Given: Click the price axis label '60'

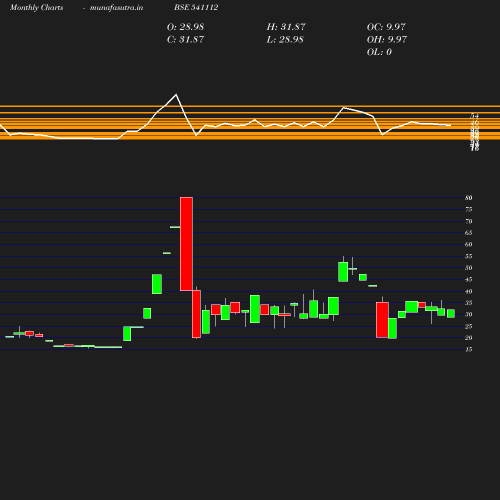Looking at the screenshot, I should 469,244.
